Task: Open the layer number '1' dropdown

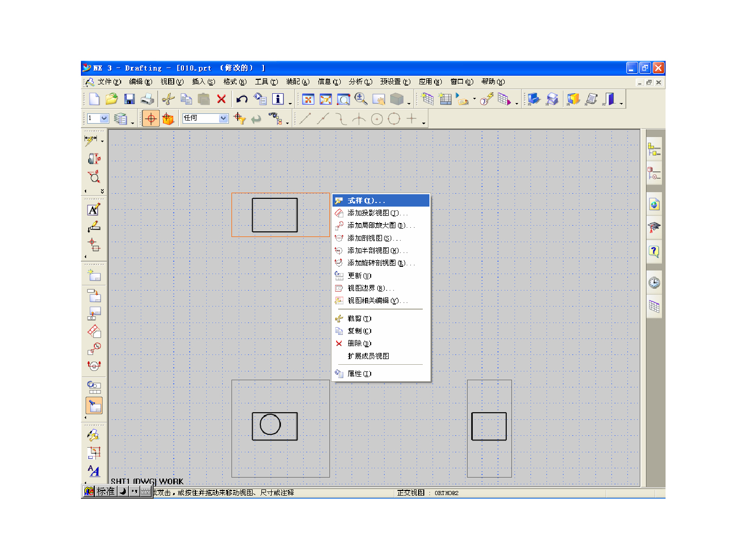Action: [x=104, y=118]
